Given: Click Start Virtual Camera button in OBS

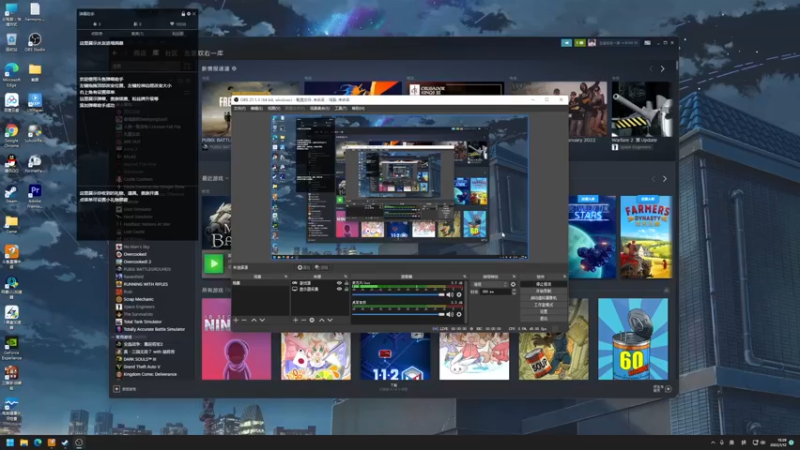Looking at the screenshot, I should pos(543,298).
